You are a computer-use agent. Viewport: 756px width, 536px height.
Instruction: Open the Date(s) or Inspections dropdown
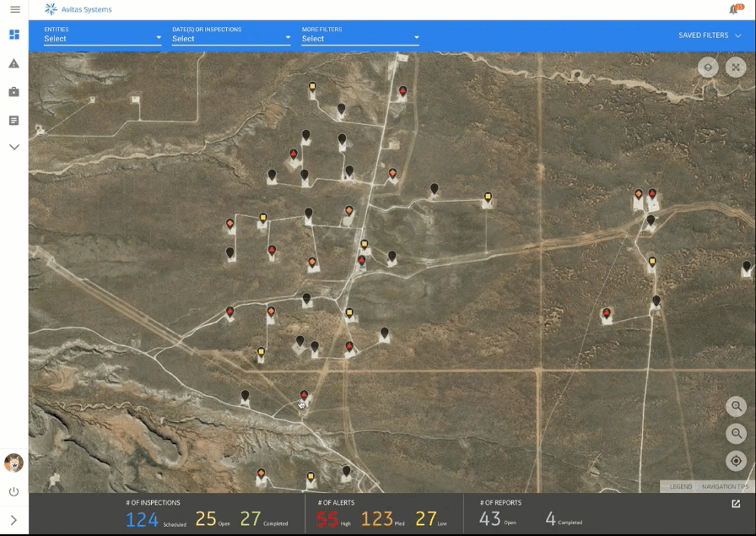[231, 35]
